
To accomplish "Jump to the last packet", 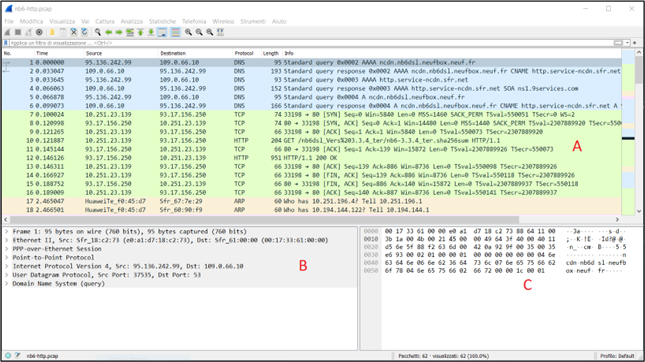I will tap(151, 32).
